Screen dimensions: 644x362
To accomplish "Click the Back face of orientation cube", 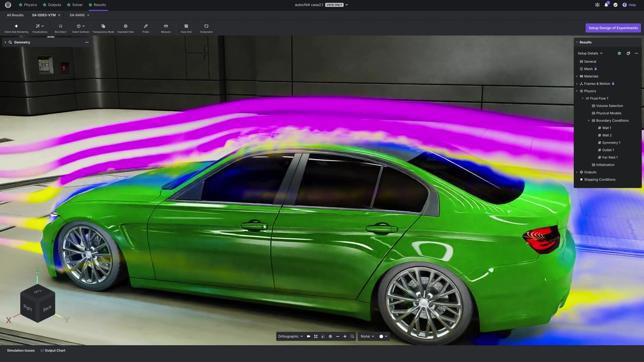I will [x=47, y=308].
